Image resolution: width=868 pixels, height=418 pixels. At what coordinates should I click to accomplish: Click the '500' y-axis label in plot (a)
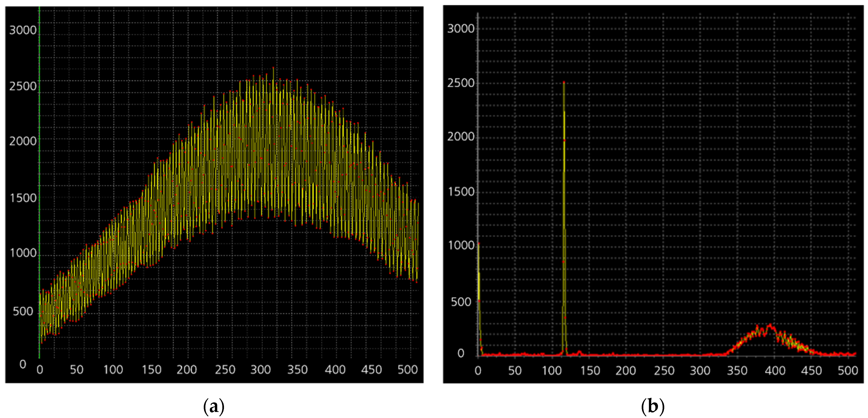tap(23, 311)
